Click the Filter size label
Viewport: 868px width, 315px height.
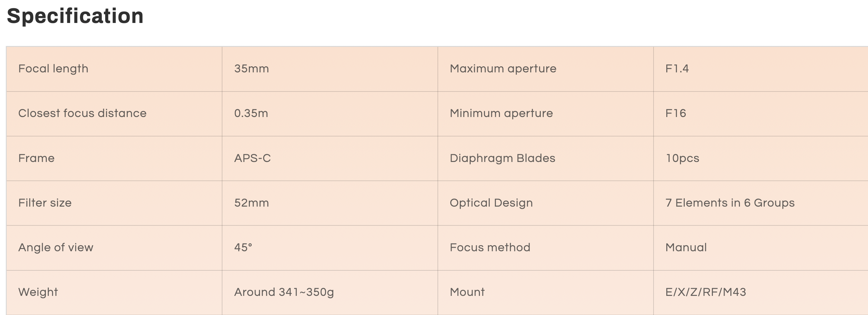coord(45,203)
